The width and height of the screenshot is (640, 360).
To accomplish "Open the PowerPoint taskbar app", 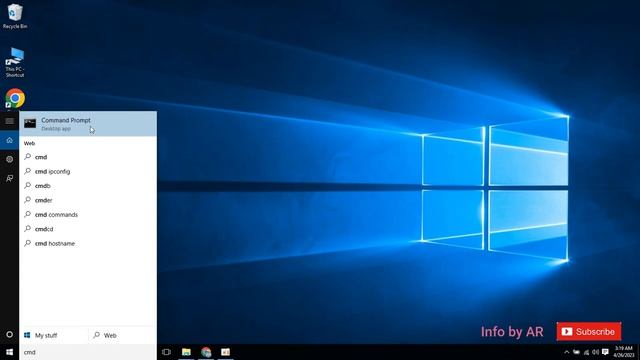I will (225, 352).
